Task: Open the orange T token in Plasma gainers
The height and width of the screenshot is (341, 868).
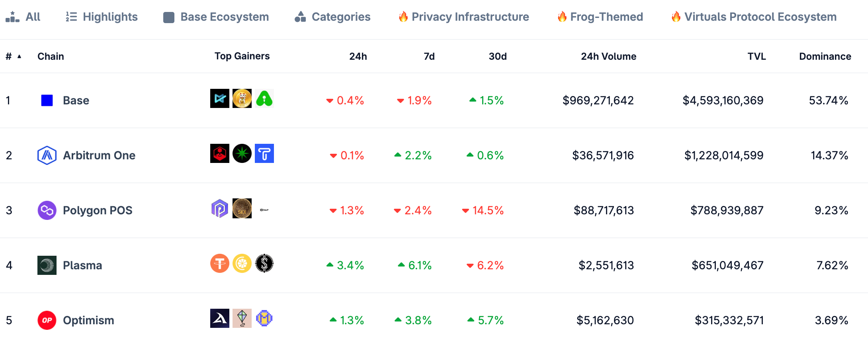Action: coord(220,263)
